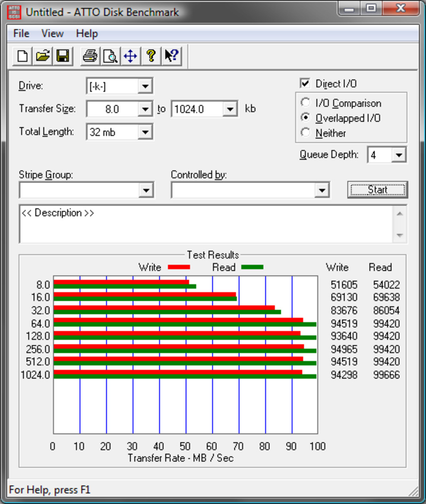Activate context help arrow-question icon
This screenshot has height=504, width=426.
tap(171, 56)
